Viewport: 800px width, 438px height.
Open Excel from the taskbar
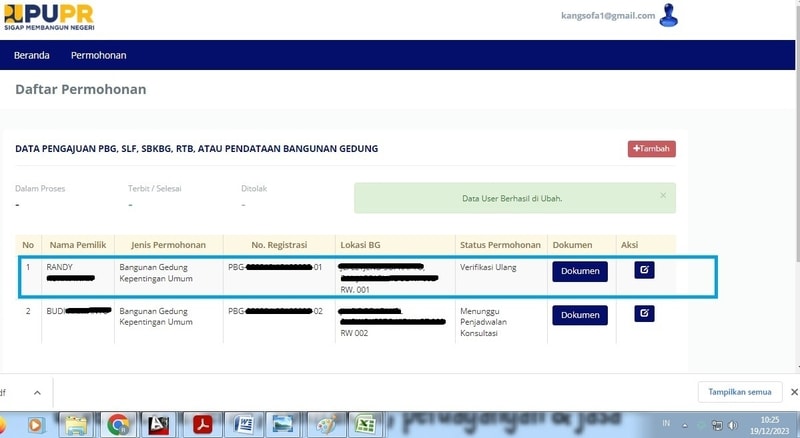tap(365, 424)
